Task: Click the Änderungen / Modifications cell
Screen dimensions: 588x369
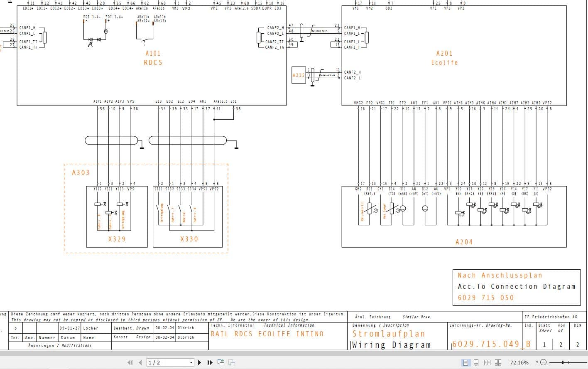Action: [60, 345]
